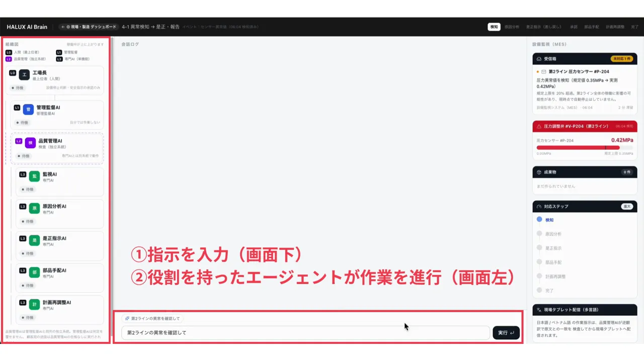Screen dimensions: 644x362
Task: Select the 部品手配 step in 対応ステップ
Action: click(553, 262)
